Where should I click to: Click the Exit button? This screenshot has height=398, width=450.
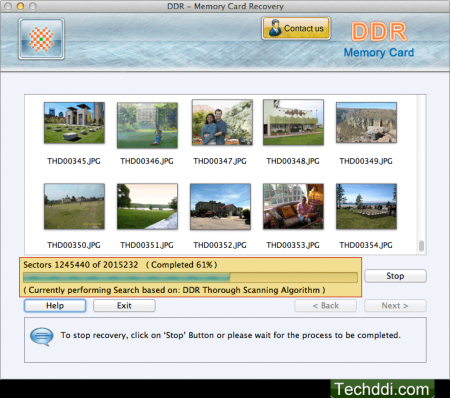click(x=124, y=306)
